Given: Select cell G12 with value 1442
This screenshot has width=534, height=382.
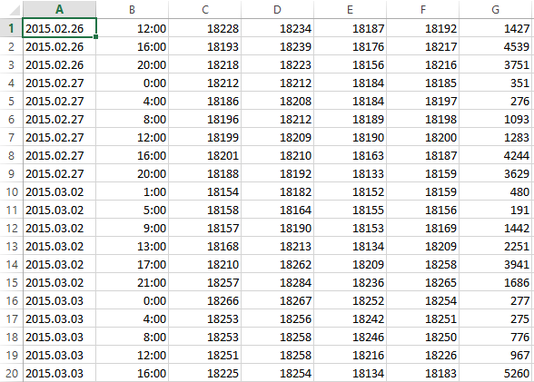Looking at the screenshot, I should pos(496,228).
